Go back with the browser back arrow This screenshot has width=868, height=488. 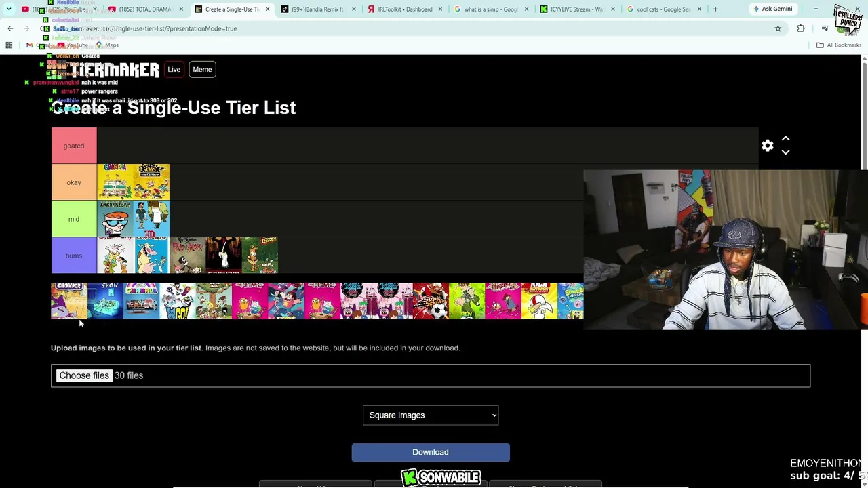pos(10,28)
